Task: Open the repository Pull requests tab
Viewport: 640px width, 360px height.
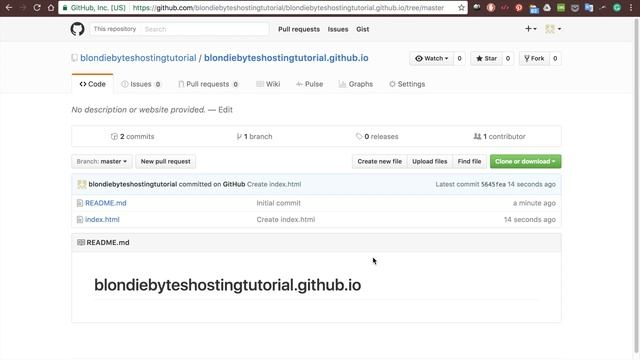Action: [x=208, y=84]
